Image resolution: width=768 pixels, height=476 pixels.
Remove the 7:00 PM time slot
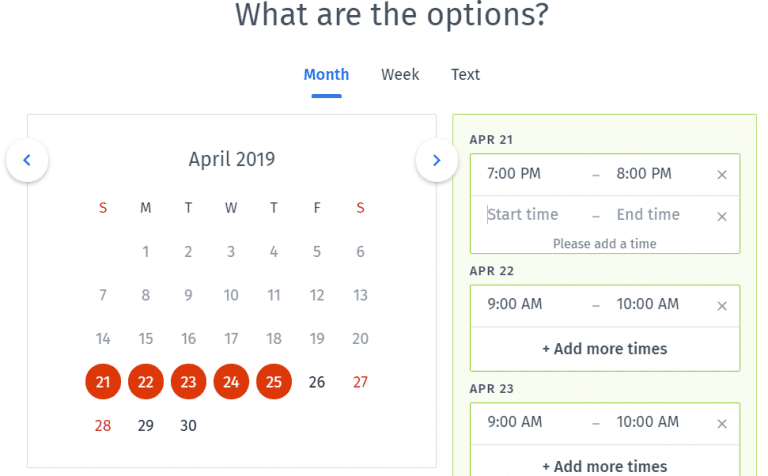pyautogui.click(x=722, y=175)
